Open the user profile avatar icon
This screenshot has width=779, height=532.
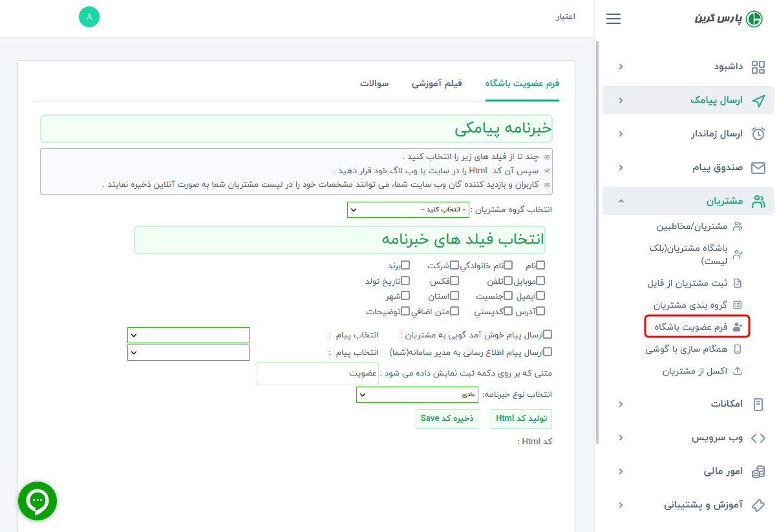[89, 17]
